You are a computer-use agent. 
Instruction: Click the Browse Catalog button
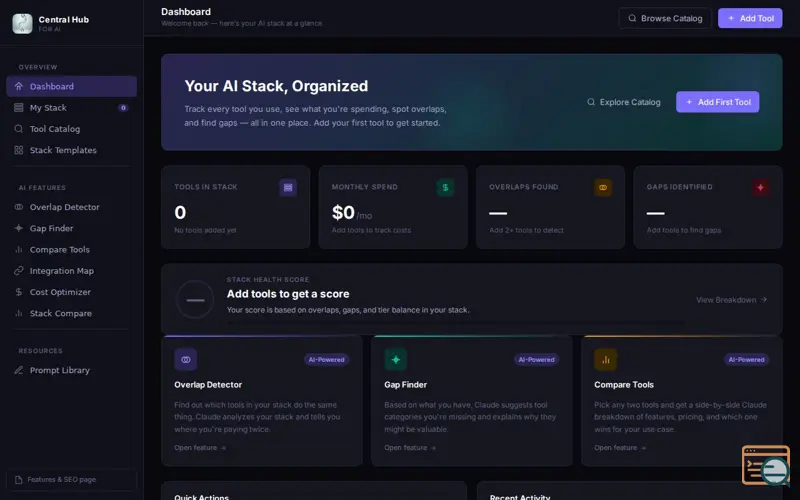665,18
